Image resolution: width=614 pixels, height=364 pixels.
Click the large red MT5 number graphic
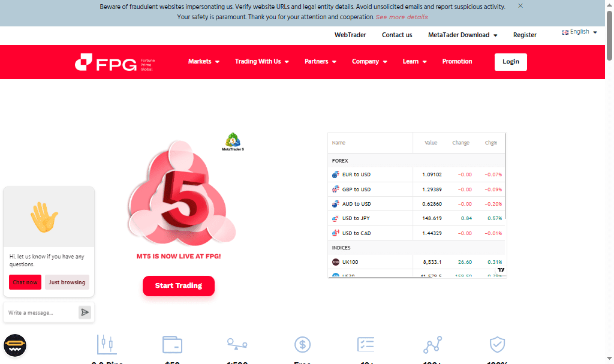coord(182,194)
